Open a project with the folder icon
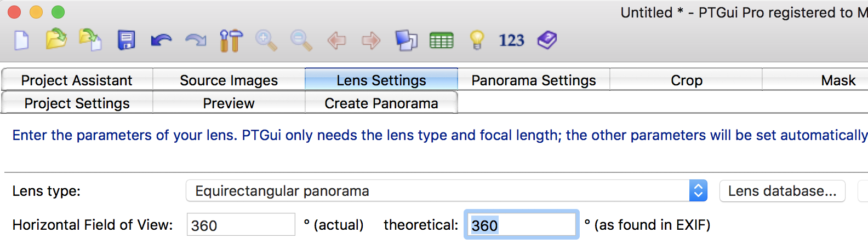The image size is (868, 244). (x=56, y=39)
